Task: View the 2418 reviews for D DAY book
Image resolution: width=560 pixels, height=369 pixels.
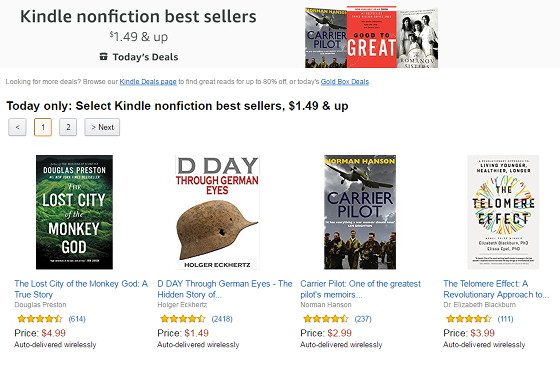Action: (222, 319)
